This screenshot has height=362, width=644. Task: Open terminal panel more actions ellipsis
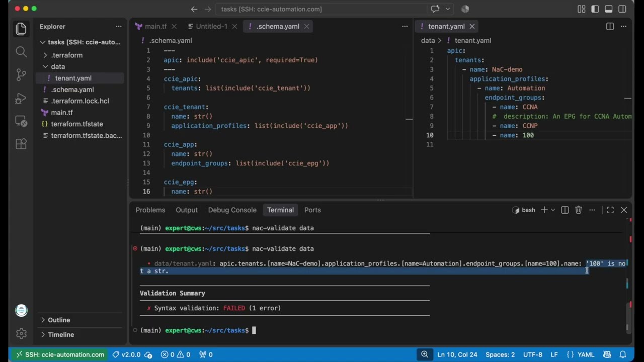[x=592, y=210]
